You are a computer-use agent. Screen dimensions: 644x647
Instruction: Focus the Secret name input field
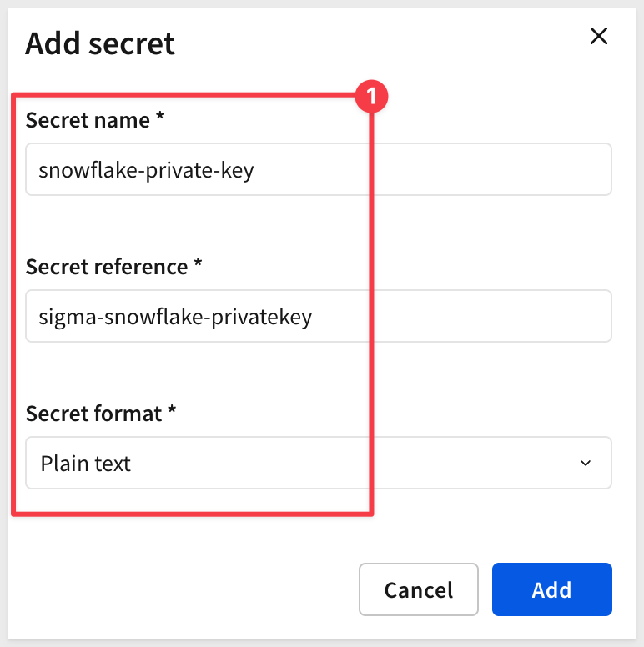[x=319, y=169]
